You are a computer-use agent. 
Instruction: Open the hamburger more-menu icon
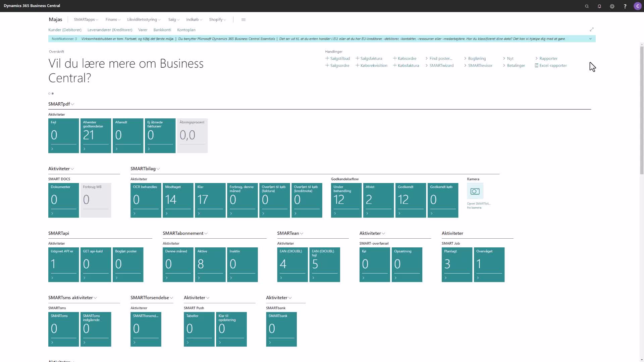point(244,20)
